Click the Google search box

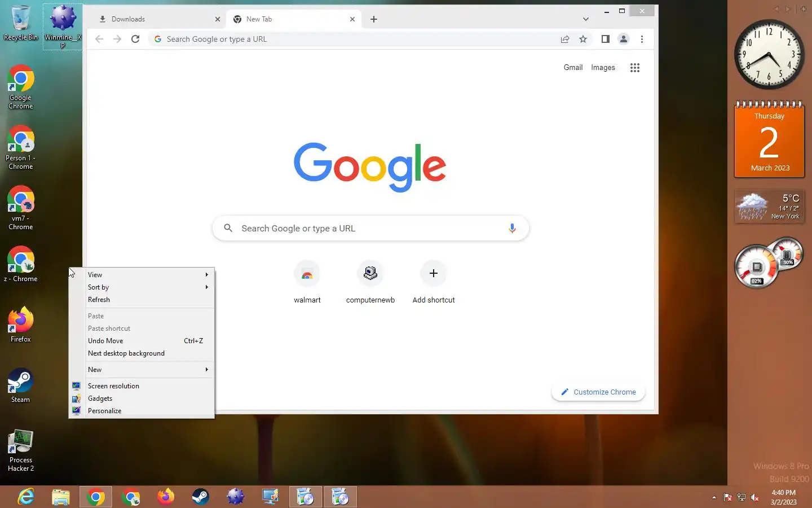[x=370, y=228]
